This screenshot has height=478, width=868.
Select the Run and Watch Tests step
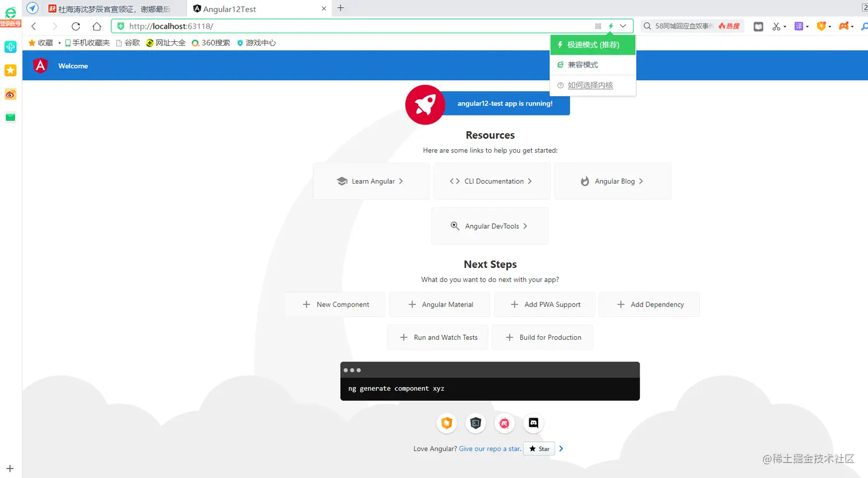pyautogui.click(x=437, y=337)
